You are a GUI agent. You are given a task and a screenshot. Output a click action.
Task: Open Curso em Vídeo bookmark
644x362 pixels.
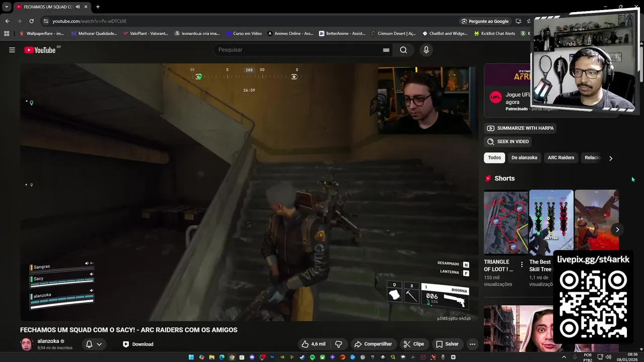244,34
